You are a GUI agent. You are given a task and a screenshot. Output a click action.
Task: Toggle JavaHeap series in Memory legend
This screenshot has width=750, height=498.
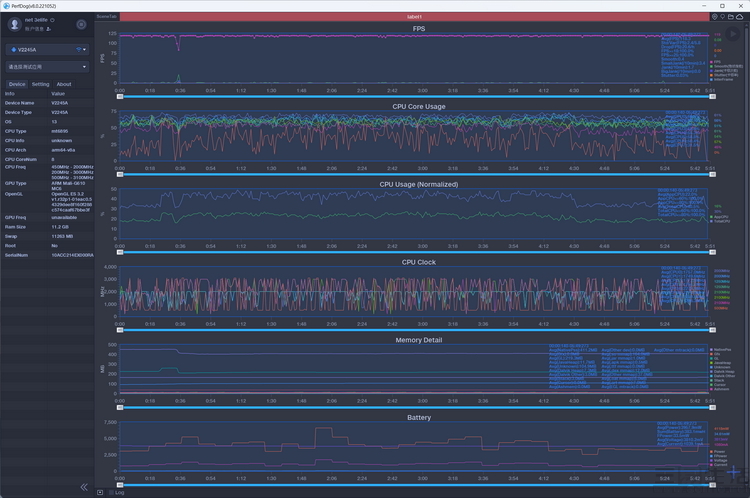(x=721, y=363)
